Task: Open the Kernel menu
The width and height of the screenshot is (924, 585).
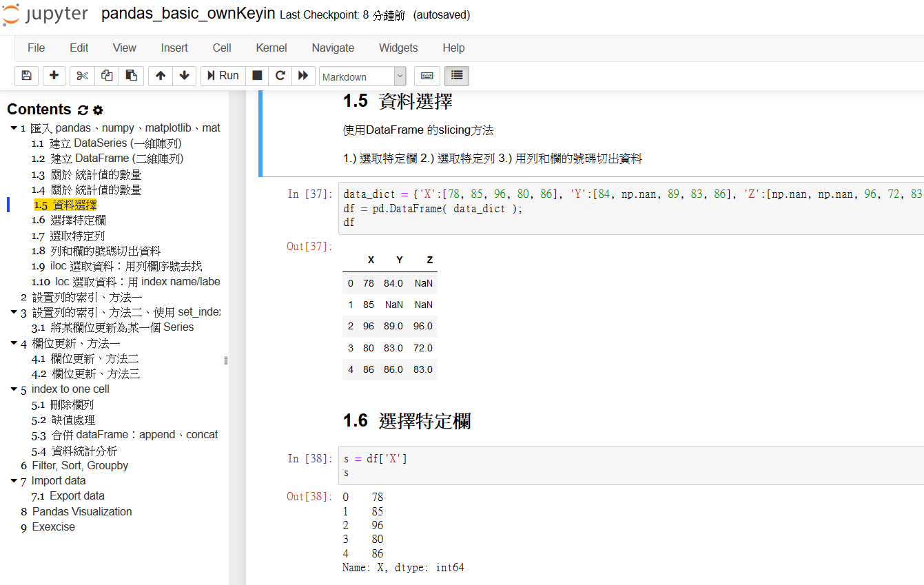Action: (x=271, y=48)
